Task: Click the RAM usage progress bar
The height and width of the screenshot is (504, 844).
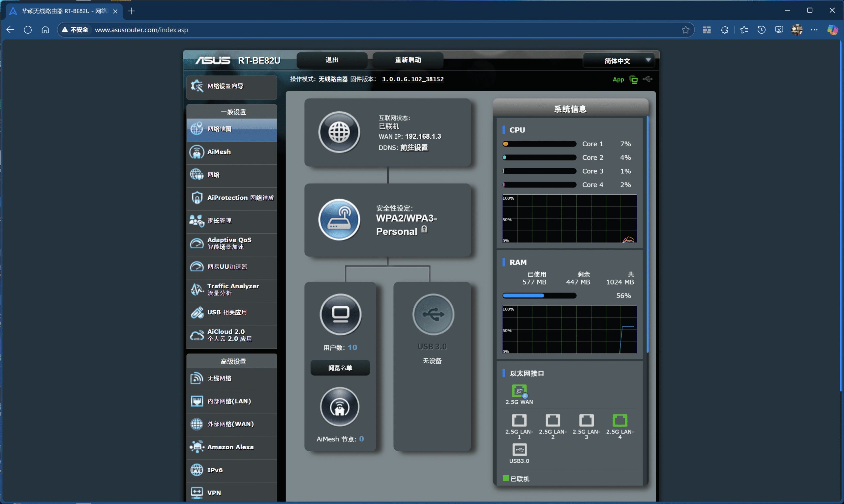Action: (539, 296)
